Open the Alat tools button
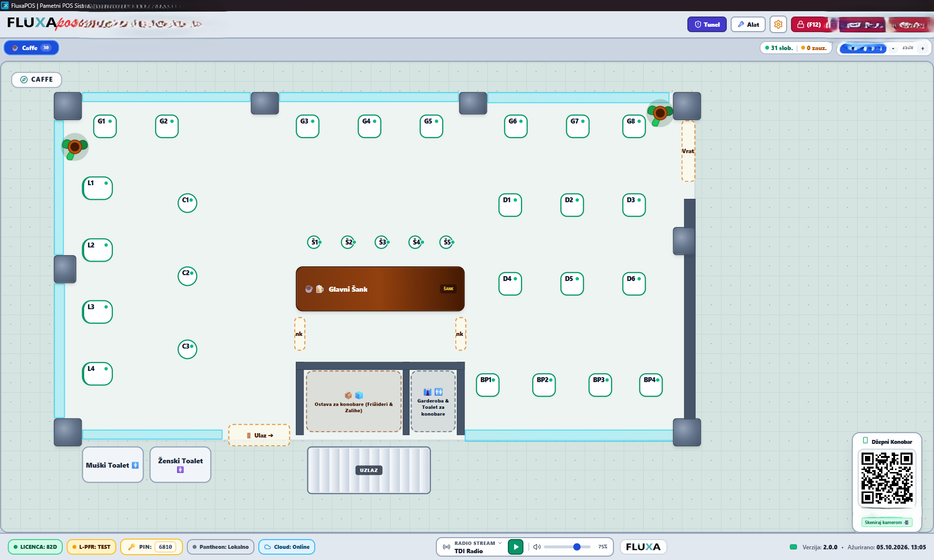This screenshot has height=560, width=934. coord(748,24)
